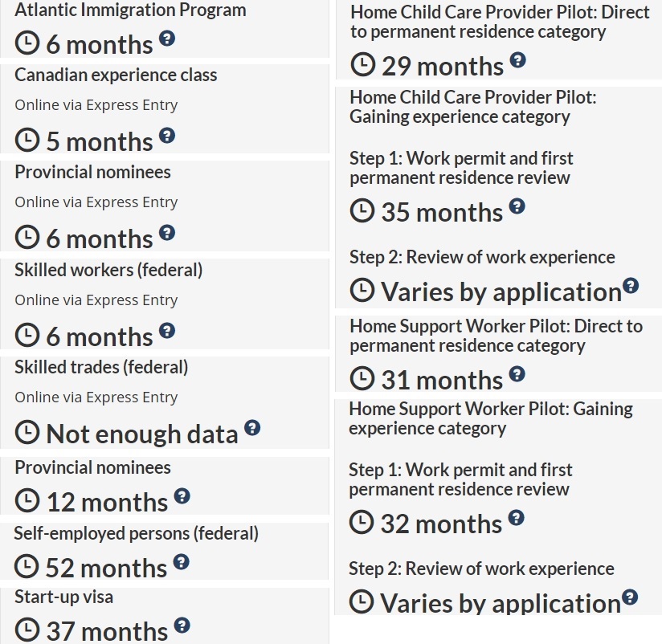Select Home Support Worker Pilot Direct category heading

coord(496,336)
